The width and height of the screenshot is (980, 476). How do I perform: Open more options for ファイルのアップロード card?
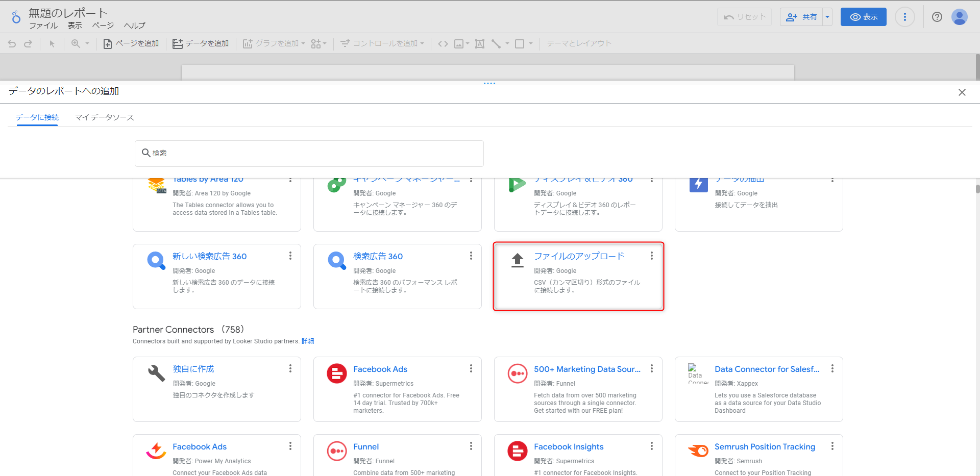652,256
